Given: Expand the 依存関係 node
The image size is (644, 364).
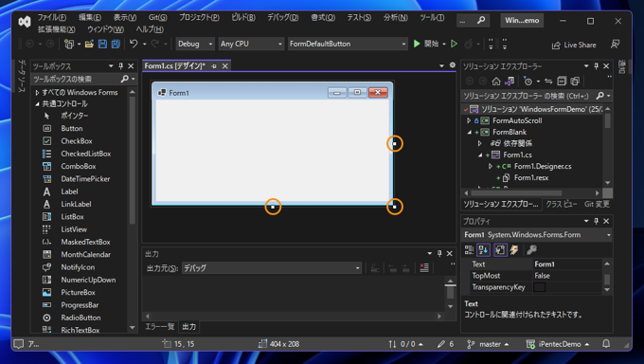Looking at the screenshot, I should pyautogui.click(x=479, y=143).
